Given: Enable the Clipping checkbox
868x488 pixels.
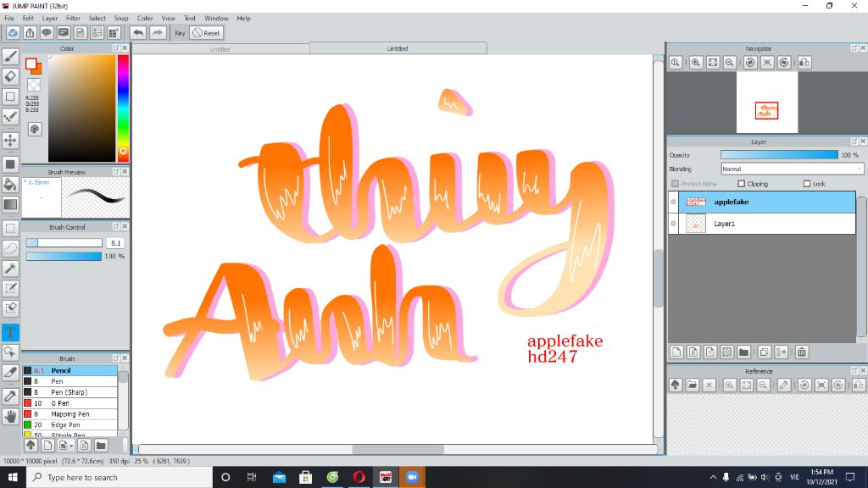Looking at the screenshot, I should click(x=741, y=184).
